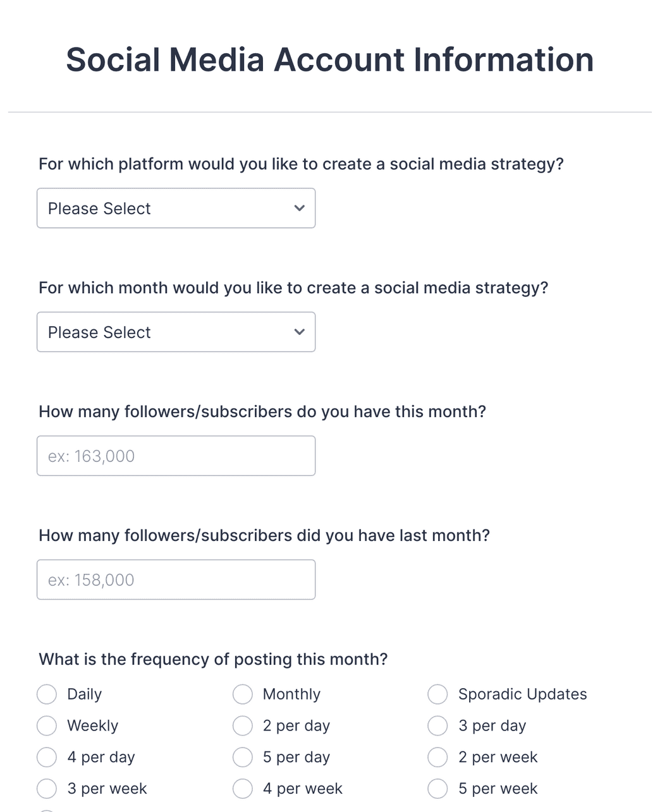
Task: Choose the 3 per day radio button
Action: [437, 725]
